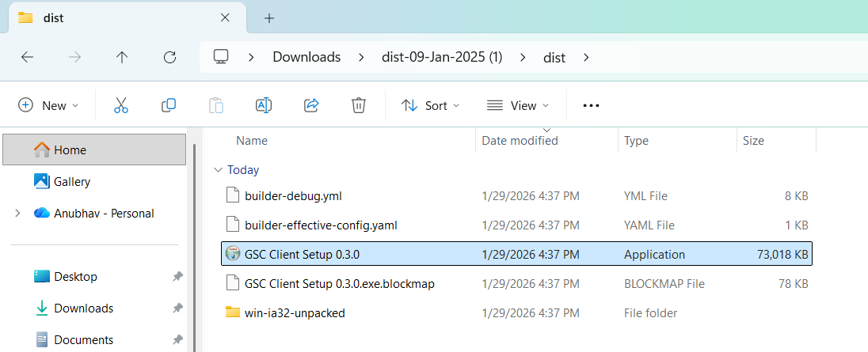Viewport: 868px width, 352px height.
Task: Select the win-ia32-unpacked folder
Action: (295, 312)
